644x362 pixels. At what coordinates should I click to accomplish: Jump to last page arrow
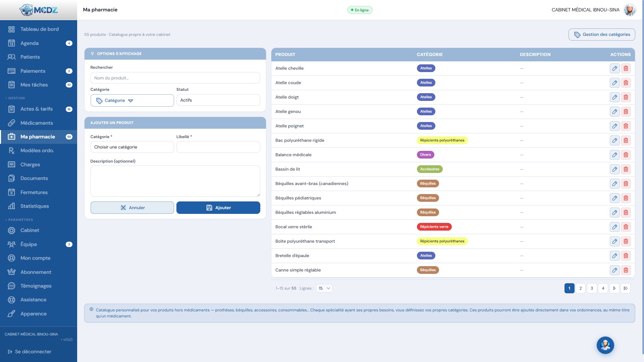coord(626,288)
